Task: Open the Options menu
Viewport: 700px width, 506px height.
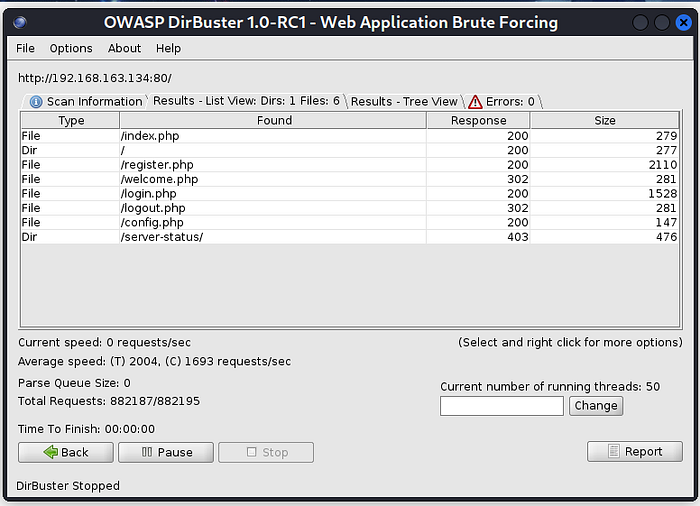Action: coord(71,48)
